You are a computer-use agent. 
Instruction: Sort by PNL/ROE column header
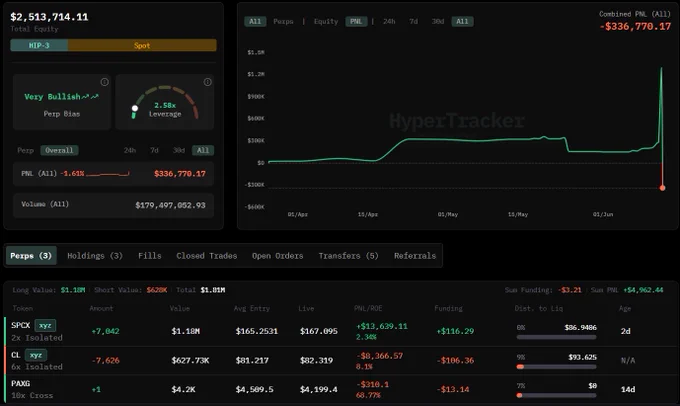368,308
